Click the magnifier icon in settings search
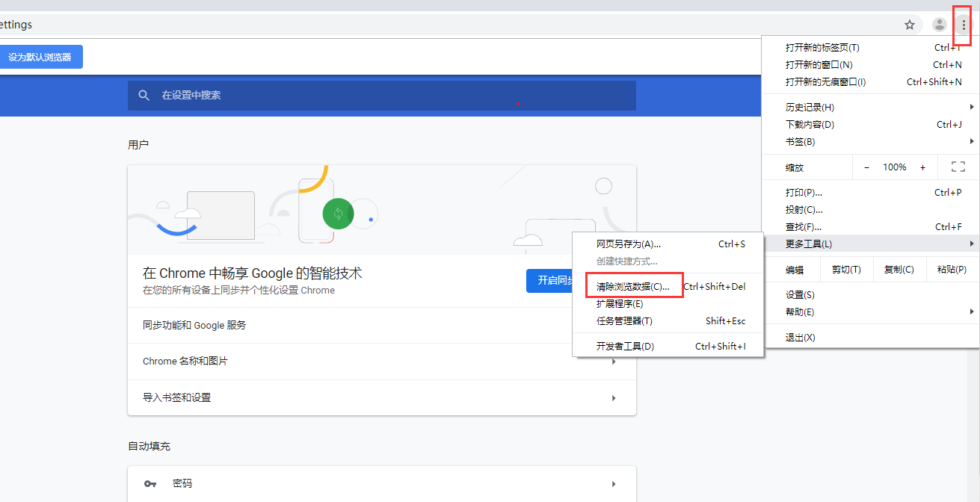The image size is (980, 502). pyautogui.click(x=144, y=96)
